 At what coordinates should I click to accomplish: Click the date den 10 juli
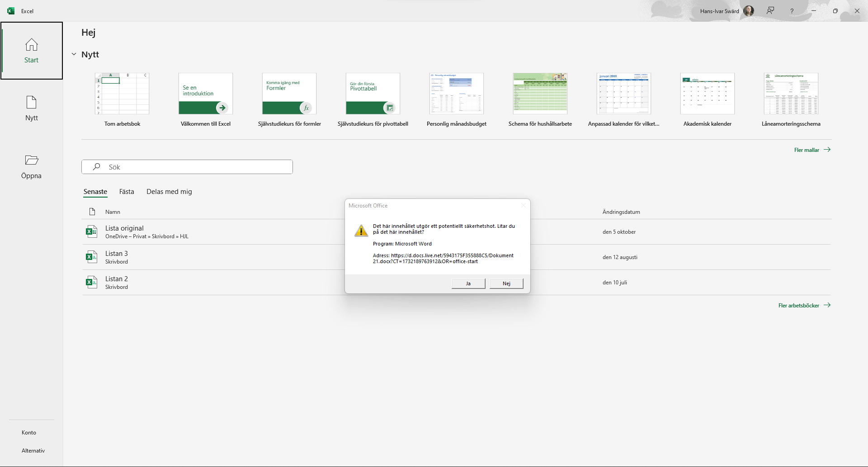(x=614, y=283)
